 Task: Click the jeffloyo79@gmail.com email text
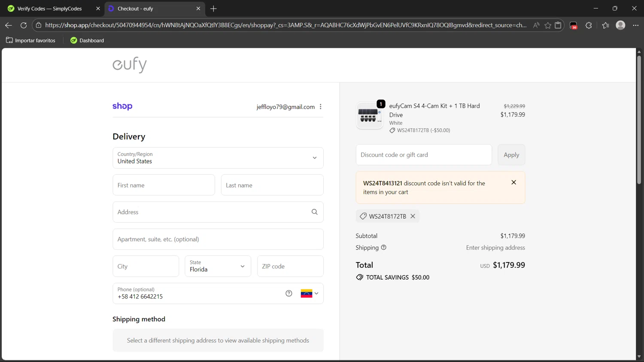click(x=286, y=107)
